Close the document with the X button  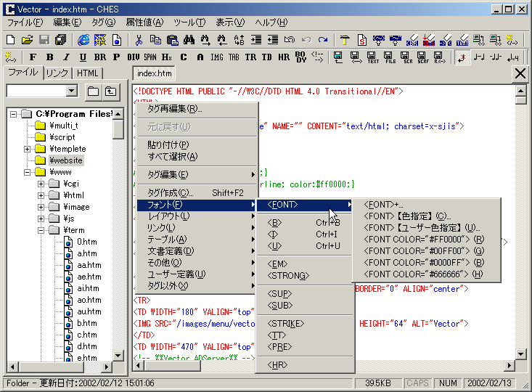tap(520, 73)
